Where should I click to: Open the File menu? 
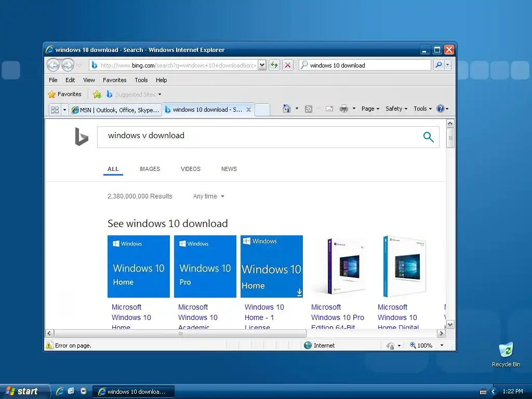(x=54, y=80)
